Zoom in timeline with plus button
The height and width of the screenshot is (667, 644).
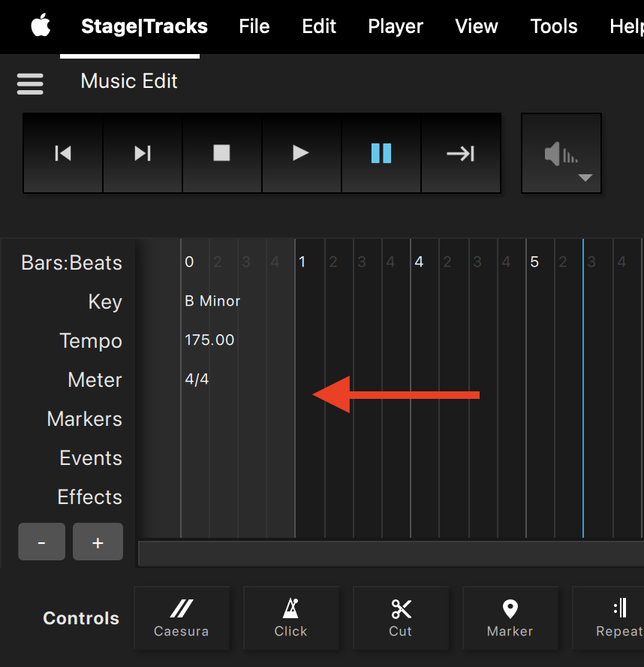click(98, 542)
